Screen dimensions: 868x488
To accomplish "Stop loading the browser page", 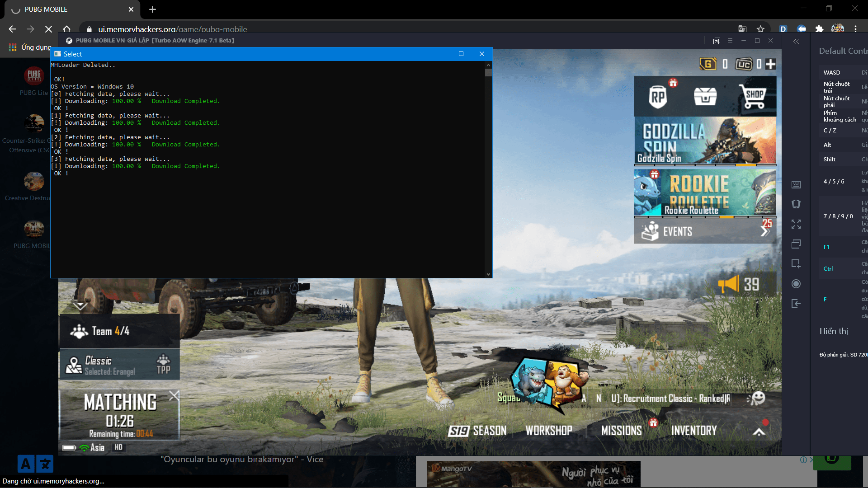I will pyautogui.click(x=48, y=29).
